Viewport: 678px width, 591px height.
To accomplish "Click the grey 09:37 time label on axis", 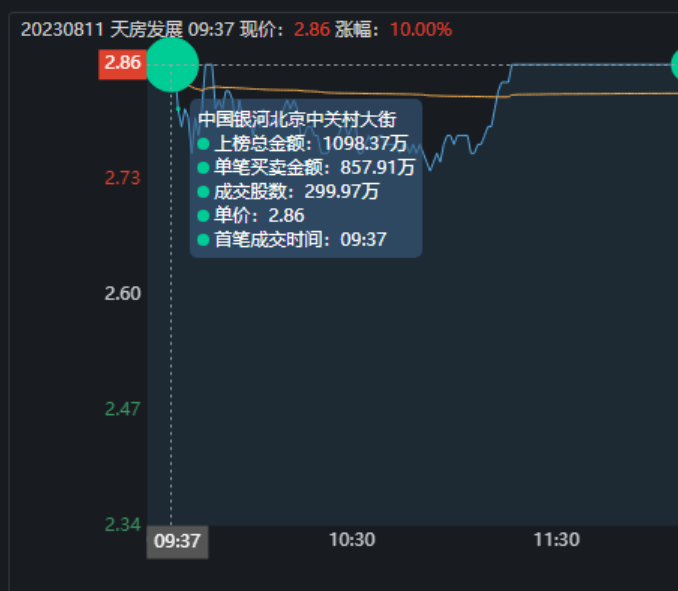I will [x=178, y=541].
